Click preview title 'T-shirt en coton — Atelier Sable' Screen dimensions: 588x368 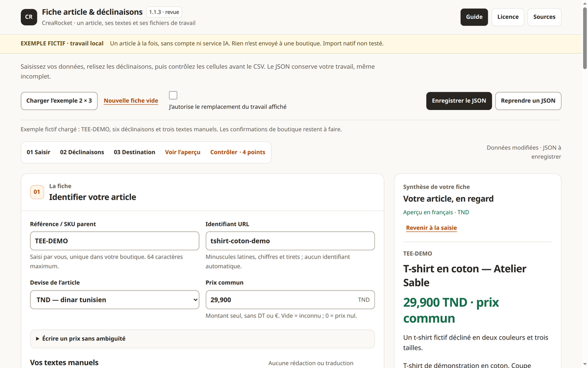(x=465, y=276)
